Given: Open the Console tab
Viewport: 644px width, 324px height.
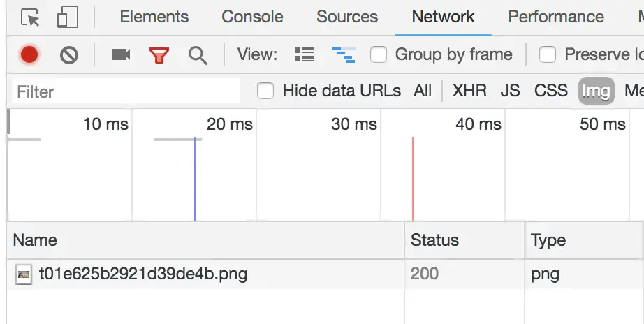Looking at the screenshot, I should [252, 17].
